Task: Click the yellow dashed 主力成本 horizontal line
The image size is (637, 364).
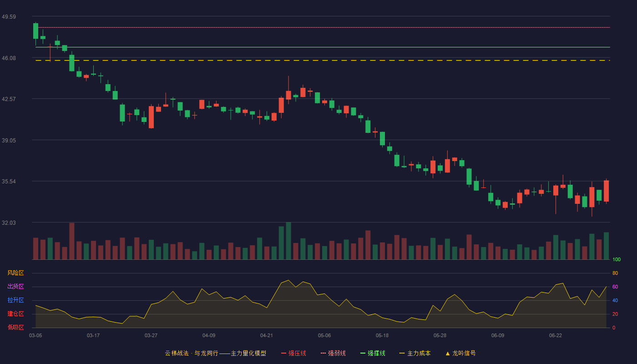Action: tap(323, 60)
